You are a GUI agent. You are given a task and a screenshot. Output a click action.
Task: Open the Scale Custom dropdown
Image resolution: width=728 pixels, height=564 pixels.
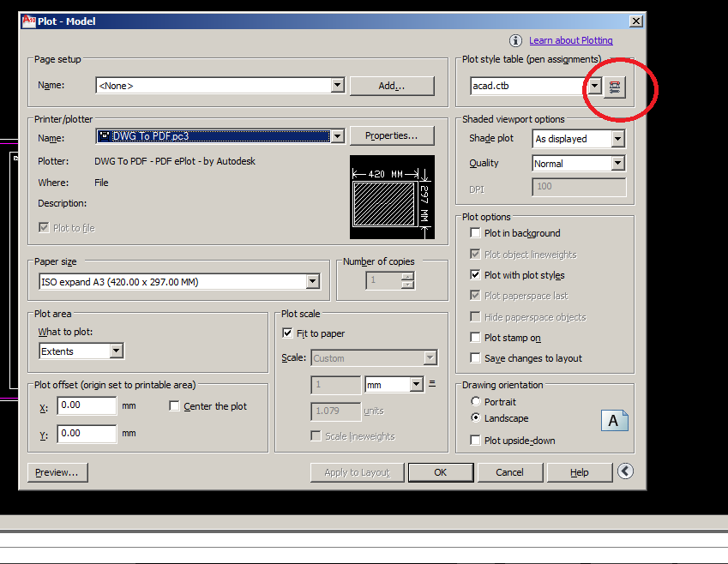(x=430, y=358)
